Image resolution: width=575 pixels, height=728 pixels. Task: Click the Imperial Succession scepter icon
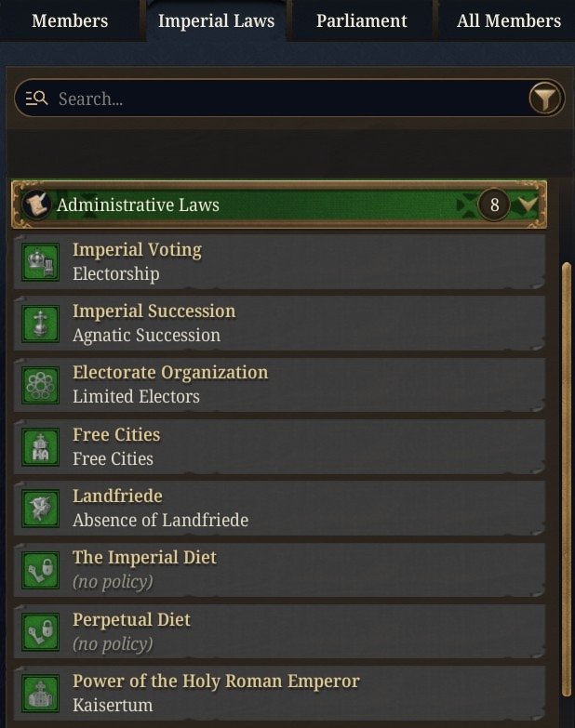point(40,324)
